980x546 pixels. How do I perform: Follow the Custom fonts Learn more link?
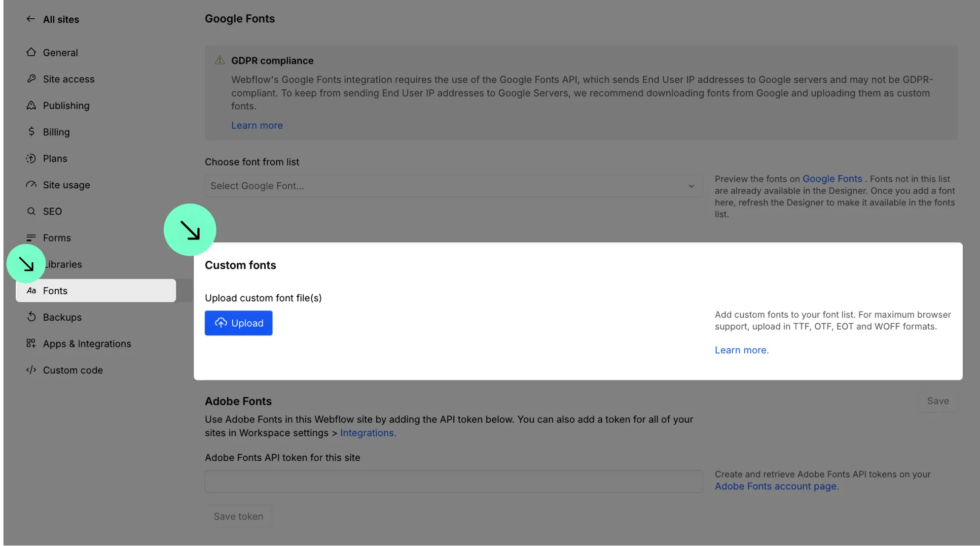click(x=741, y=350)
